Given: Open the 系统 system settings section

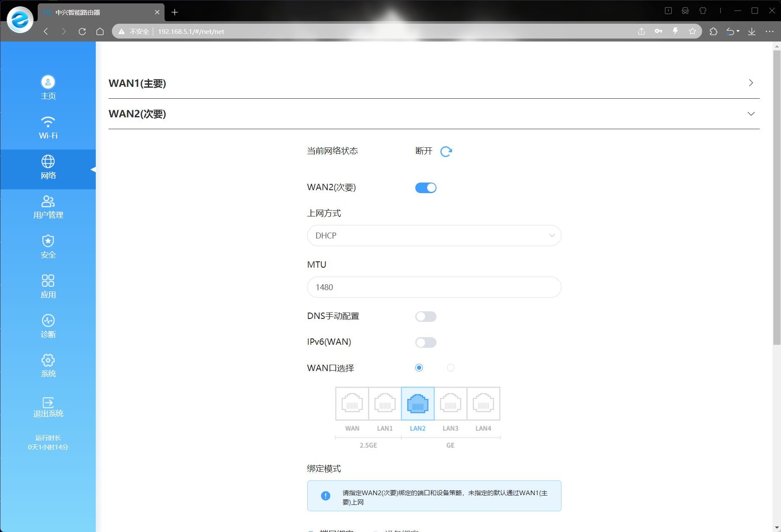Looking at the screenshot, I should pos(48,366).
